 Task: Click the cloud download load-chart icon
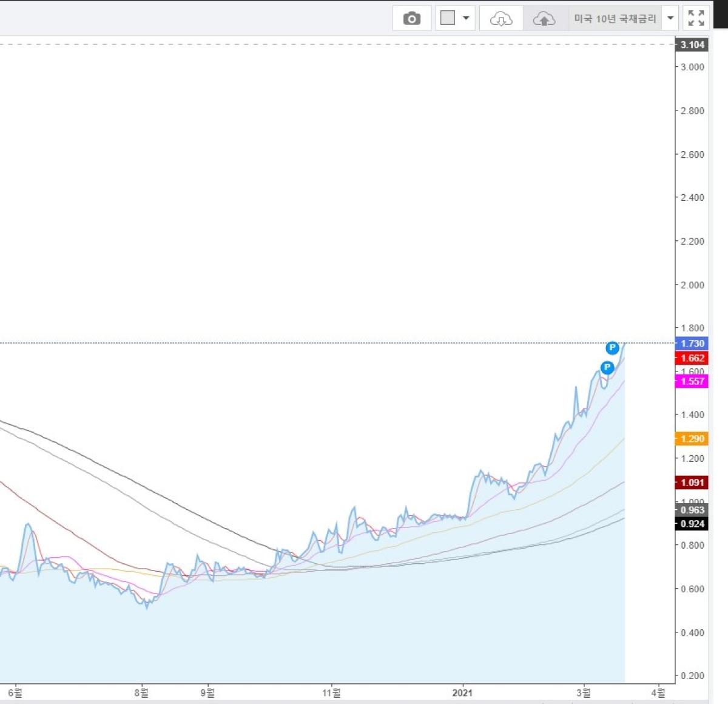tap(501, 19)
